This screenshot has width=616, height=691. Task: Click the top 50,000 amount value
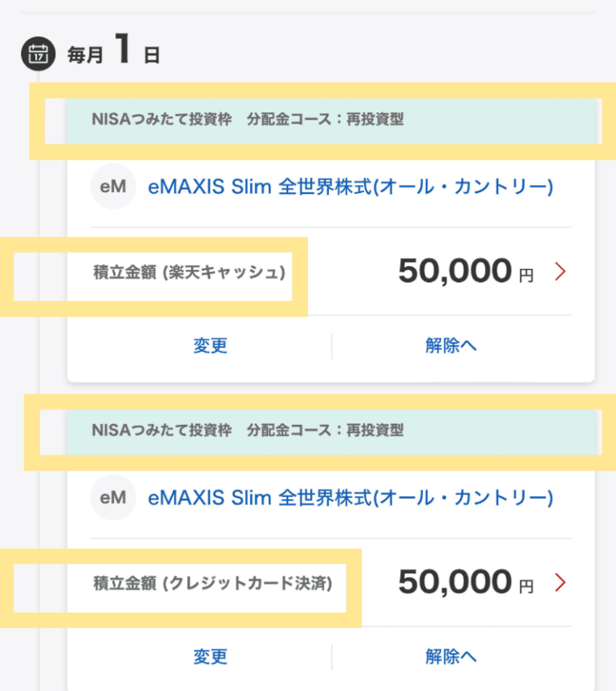(455, 271)
